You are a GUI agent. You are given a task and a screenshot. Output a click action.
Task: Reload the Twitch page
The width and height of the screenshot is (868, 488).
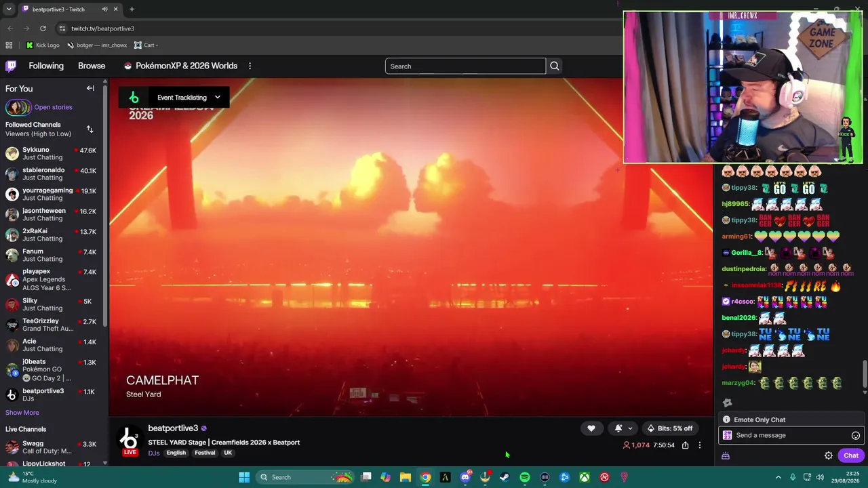click(43, 28)
